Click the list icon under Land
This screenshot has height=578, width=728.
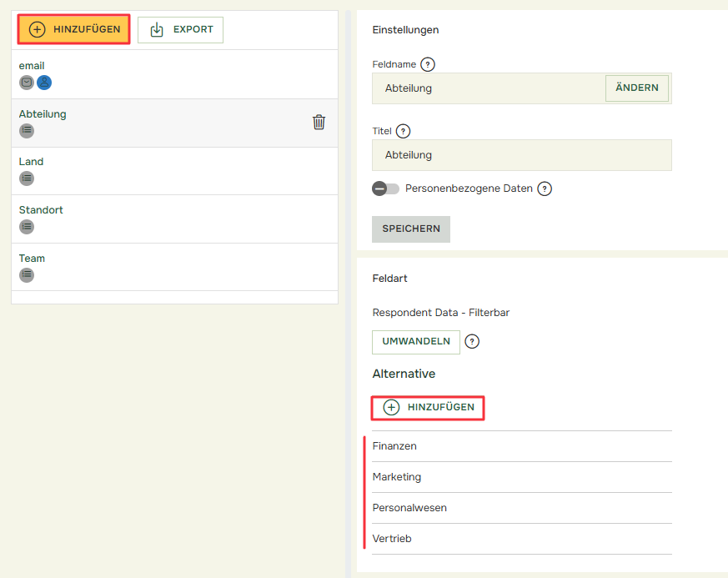pyautogui.click(x=27, y=178)
